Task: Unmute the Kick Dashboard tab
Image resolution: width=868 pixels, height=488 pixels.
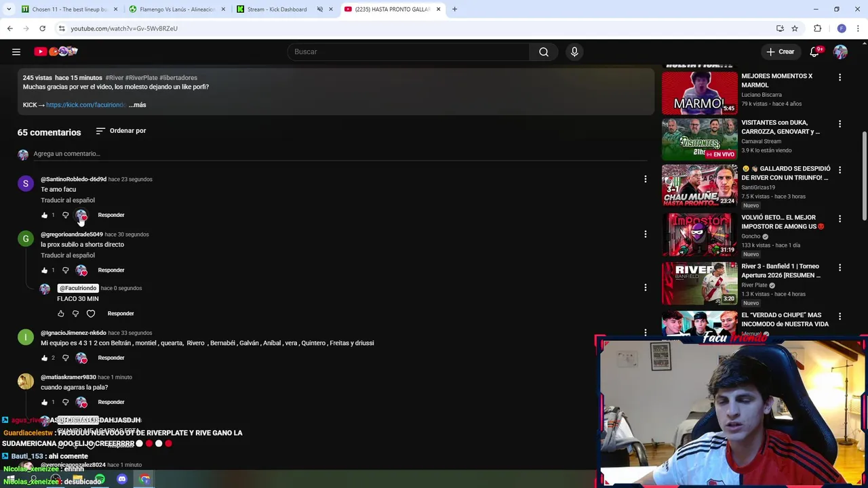Action: pos(320,9)
